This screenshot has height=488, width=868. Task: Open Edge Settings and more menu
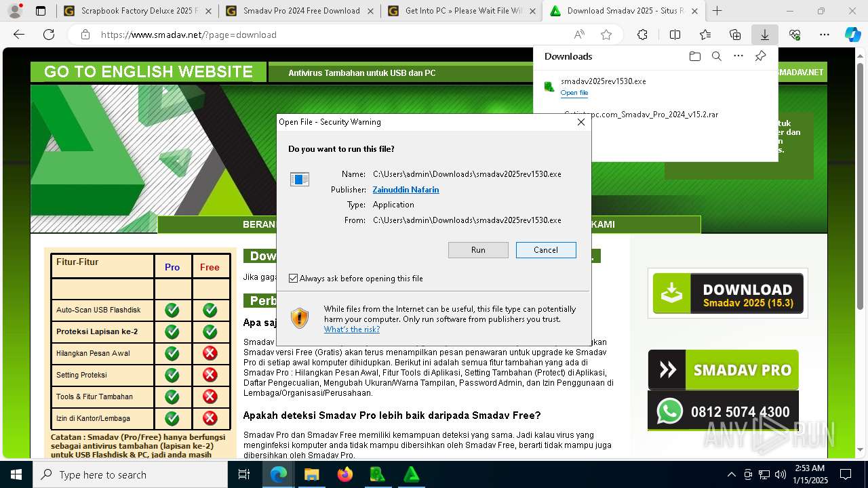[x=825, y=35]
